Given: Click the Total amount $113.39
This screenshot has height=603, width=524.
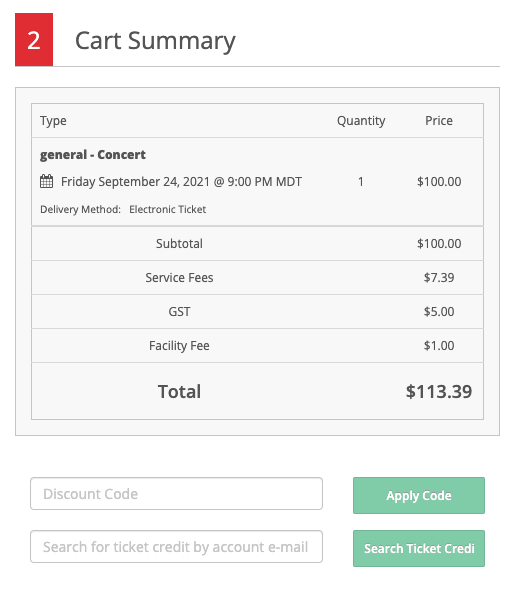Looking at the screenshot, I should [439, 391].
